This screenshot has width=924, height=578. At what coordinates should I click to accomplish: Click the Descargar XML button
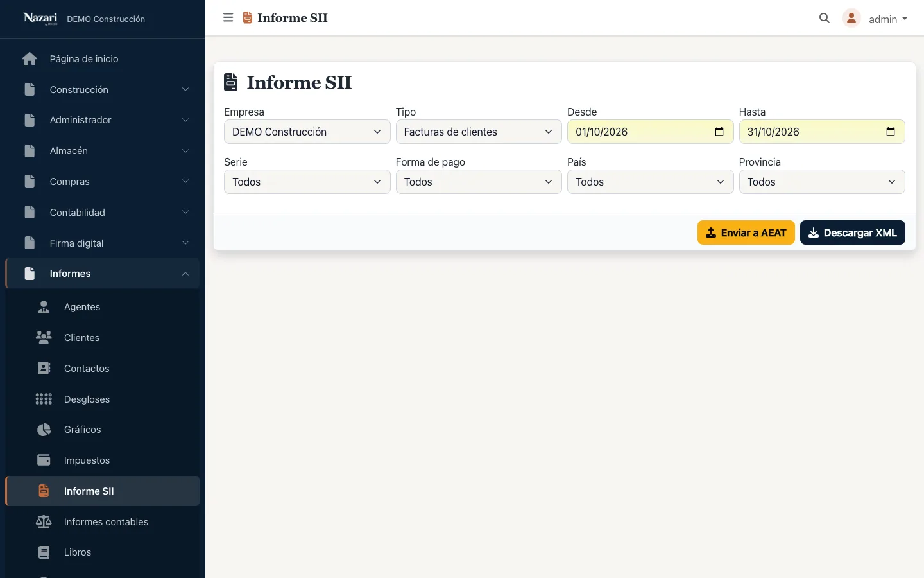(x=853, y=232)
